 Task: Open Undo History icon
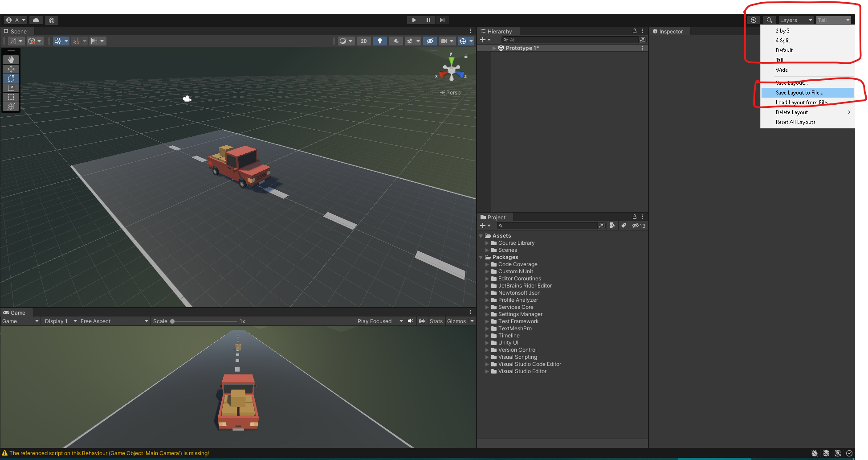click(753, 20)
